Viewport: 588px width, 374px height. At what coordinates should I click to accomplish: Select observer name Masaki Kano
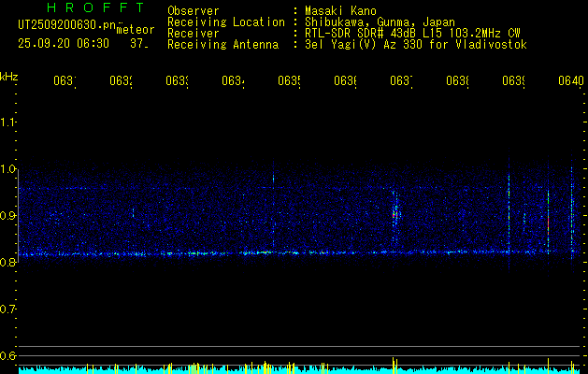(340, 11)
